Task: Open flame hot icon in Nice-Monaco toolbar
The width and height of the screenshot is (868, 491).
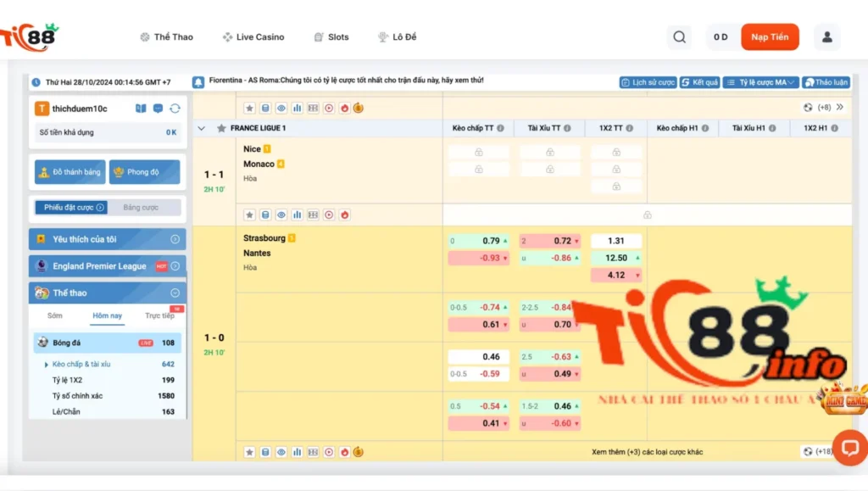Action: (345, 215)
